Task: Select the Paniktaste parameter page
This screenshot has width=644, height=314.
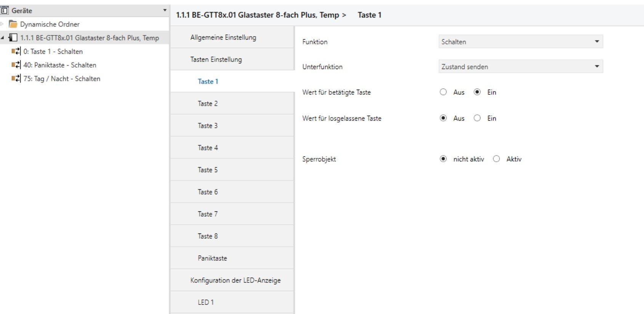Action: point(212,258)
